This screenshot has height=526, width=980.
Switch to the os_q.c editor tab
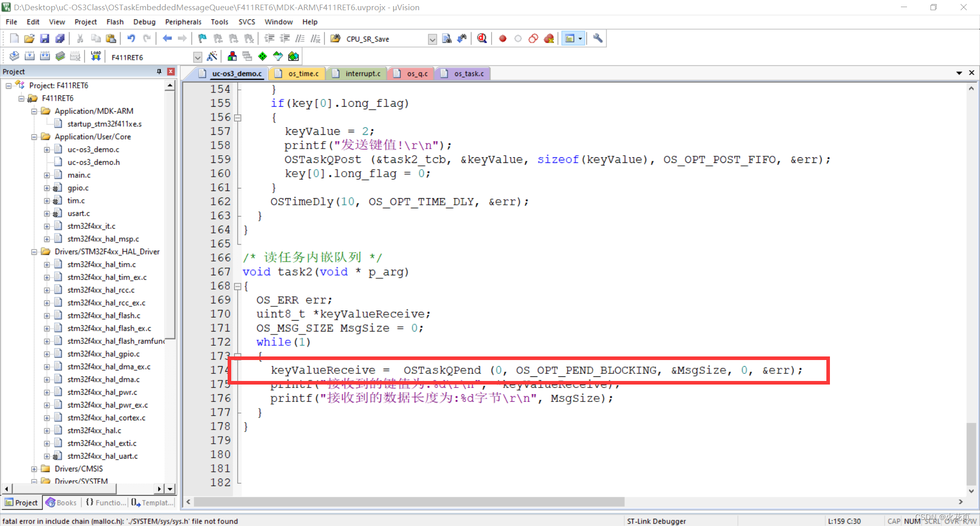[x=411, y=74]
